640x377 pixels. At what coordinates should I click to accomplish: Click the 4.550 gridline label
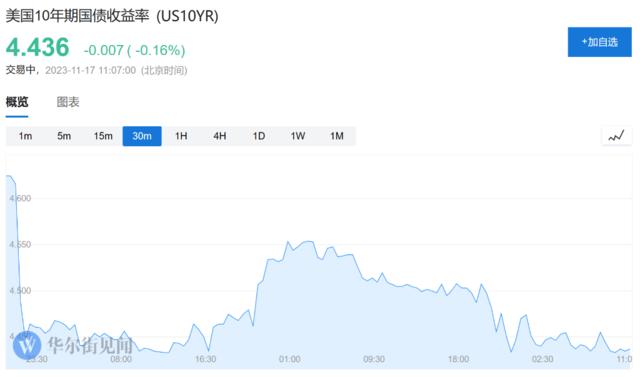point(20,244)
